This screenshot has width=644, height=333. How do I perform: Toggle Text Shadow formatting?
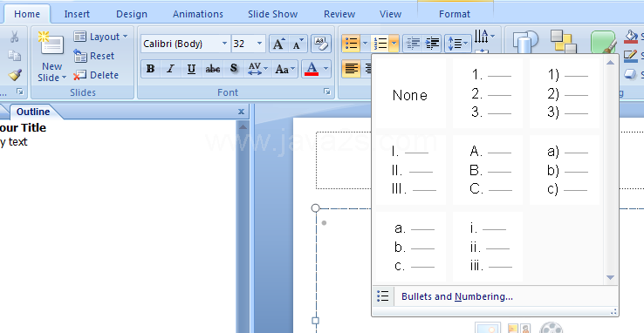pyautogui.click(x=234, y=69)
